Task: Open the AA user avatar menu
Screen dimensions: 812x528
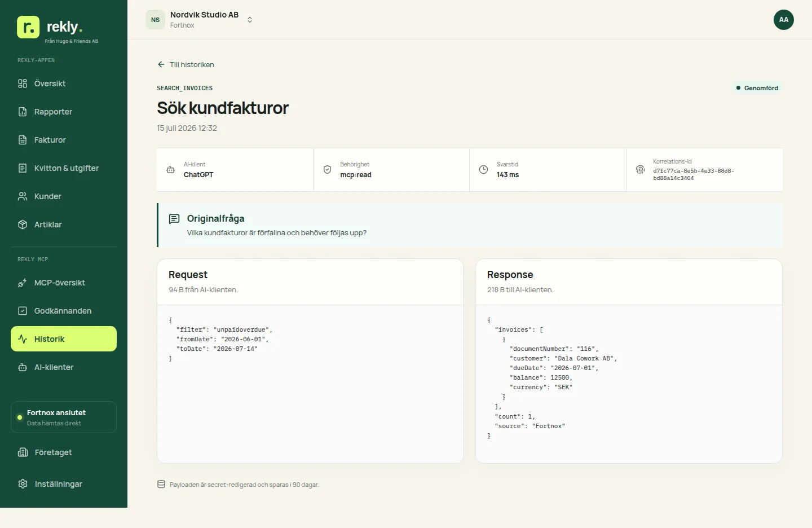Action: coord(784,20)
